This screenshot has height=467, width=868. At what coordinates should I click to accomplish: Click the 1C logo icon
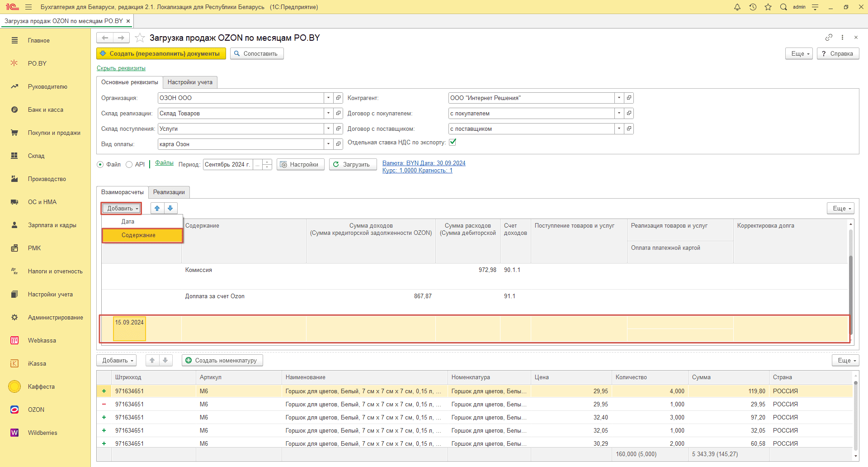coord(12,7)
